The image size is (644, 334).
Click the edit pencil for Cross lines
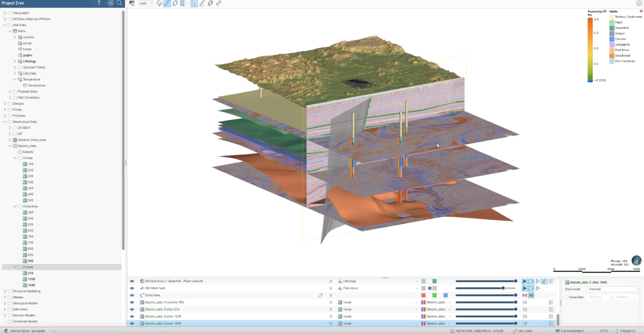(320, 295)
